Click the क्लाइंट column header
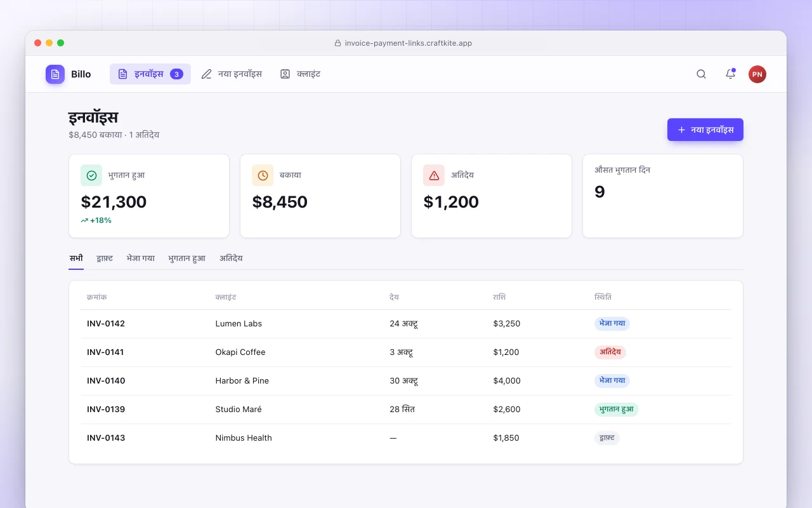This screenshot has height=508, width=812. (226, 297)
